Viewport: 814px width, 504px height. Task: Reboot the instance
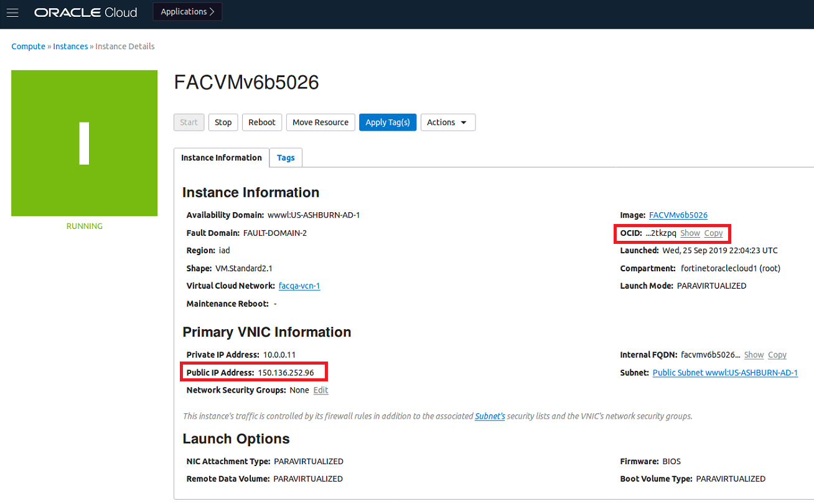pos(261,122)
